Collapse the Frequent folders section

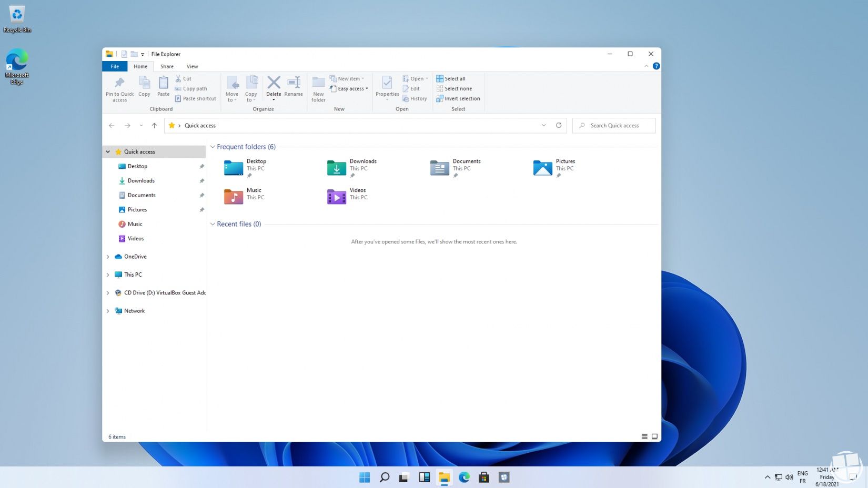[213, 147]
